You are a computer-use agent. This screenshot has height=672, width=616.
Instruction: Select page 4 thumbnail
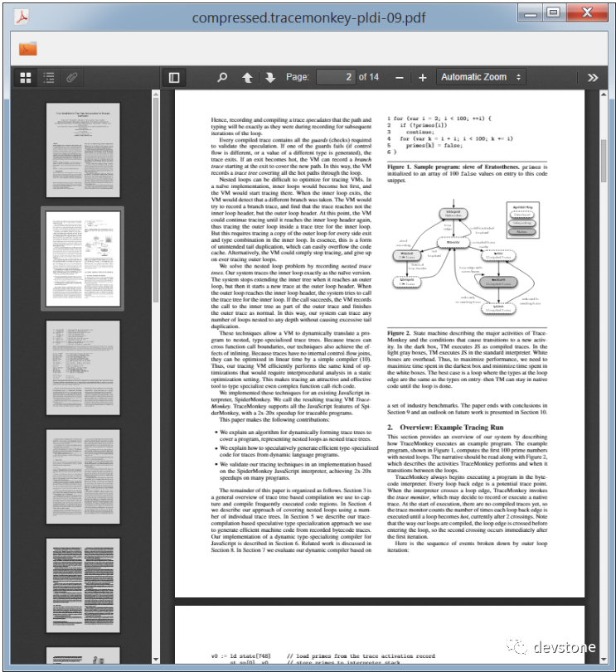(83, 476)
